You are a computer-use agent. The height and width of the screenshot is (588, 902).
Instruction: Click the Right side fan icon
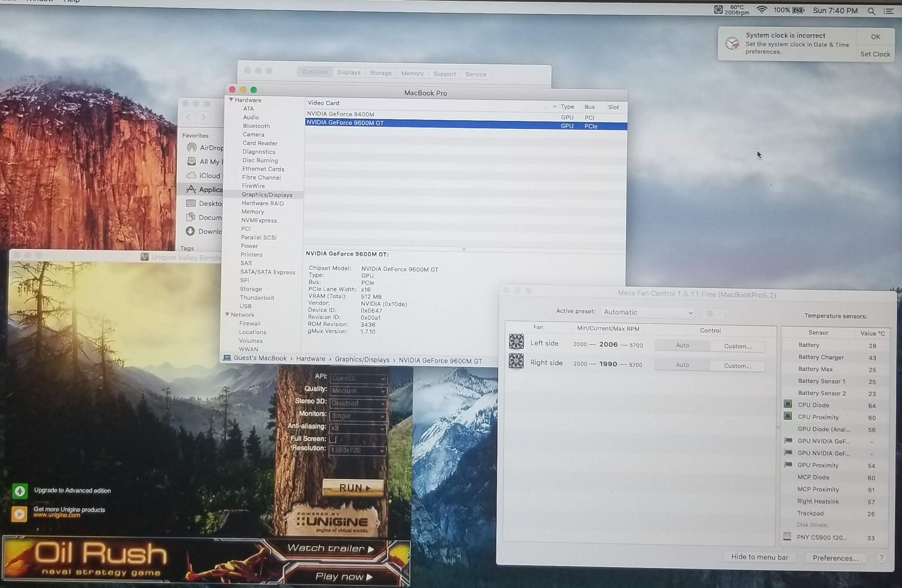516,361
